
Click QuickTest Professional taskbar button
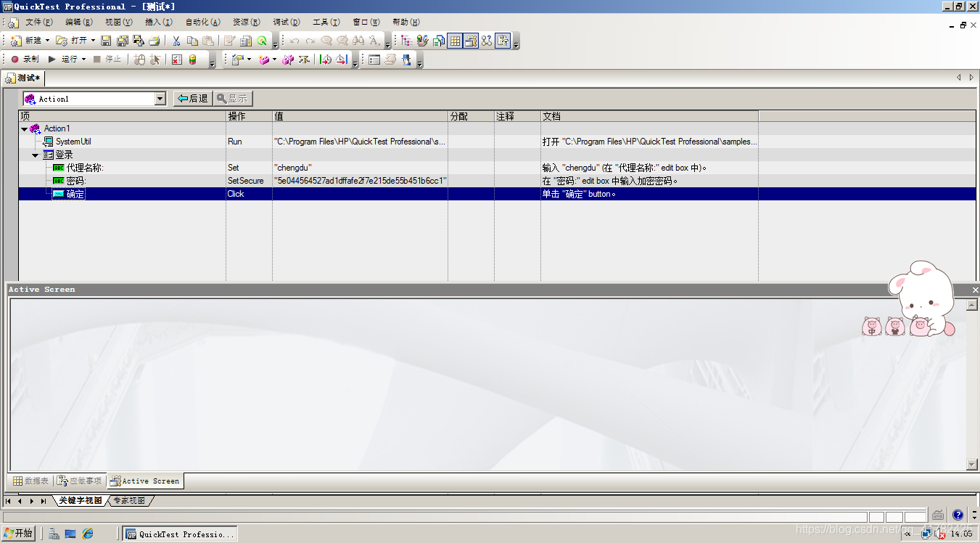pyautogui.click(x=180, y=534)
